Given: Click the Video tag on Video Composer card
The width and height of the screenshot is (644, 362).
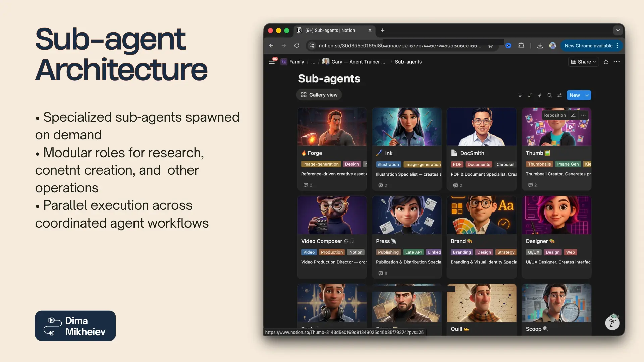Looking at the screenshot, I should (309, 252).
